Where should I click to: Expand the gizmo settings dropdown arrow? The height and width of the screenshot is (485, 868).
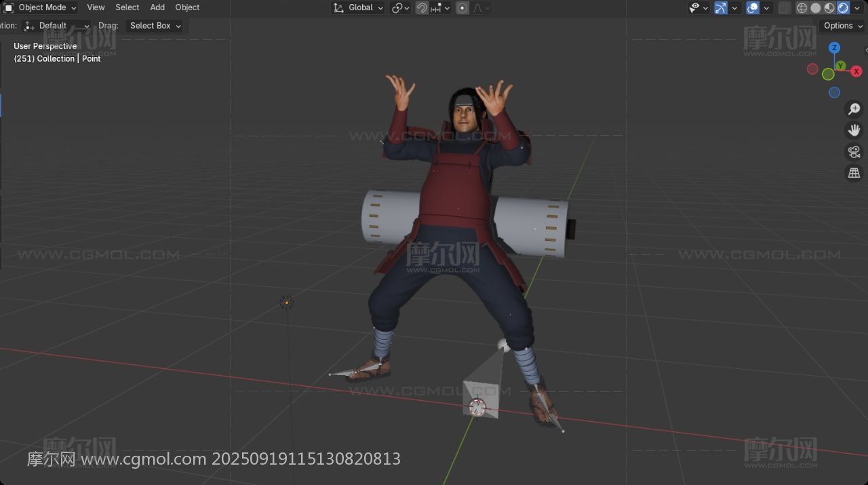point(734,7)
